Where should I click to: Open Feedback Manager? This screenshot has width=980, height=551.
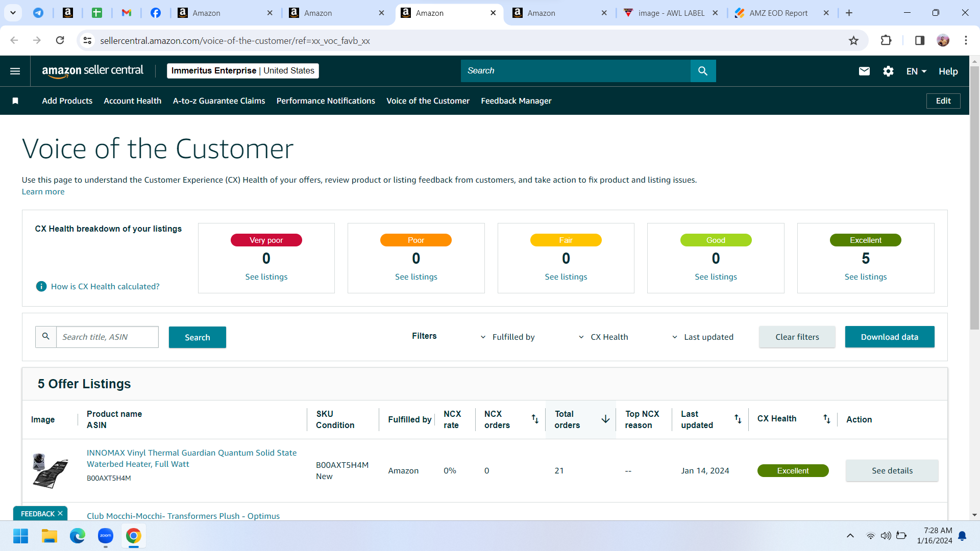point(516,101)
